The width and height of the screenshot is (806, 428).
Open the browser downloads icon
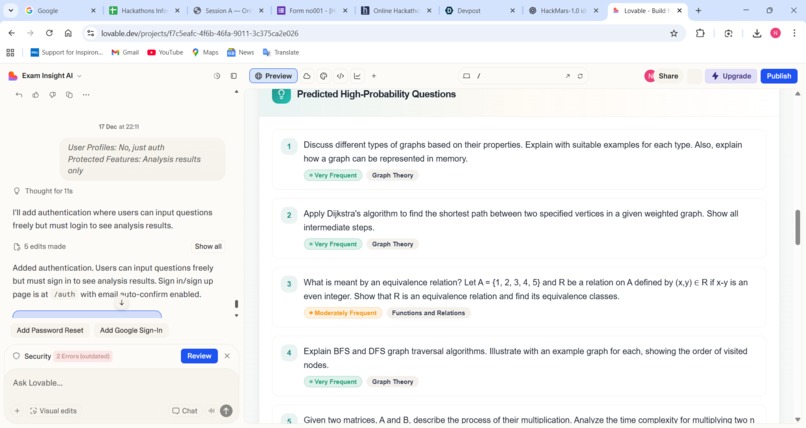(x=757, y=33)
